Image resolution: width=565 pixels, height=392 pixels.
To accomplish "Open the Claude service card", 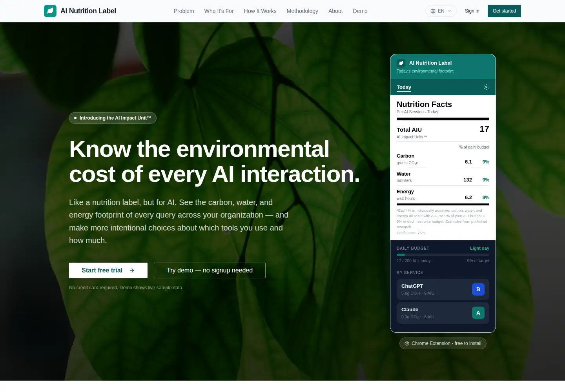I will pos(443,313).
